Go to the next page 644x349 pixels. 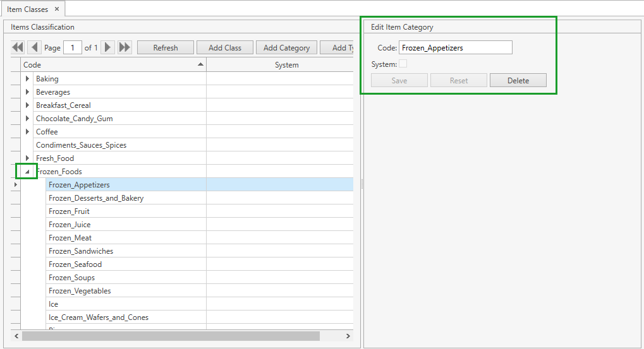(108, 47)
